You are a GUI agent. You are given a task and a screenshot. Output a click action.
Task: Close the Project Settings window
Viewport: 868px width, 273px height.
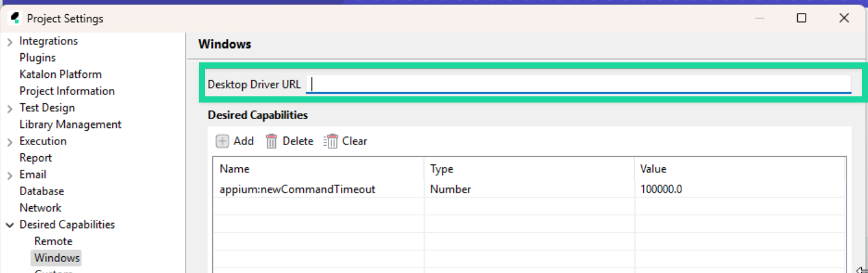[x=844, y=18]
